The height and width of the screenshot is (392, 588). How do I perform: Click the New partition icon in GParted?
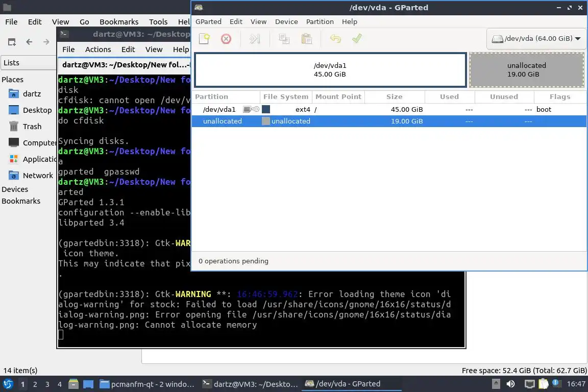tap(204, 39)
